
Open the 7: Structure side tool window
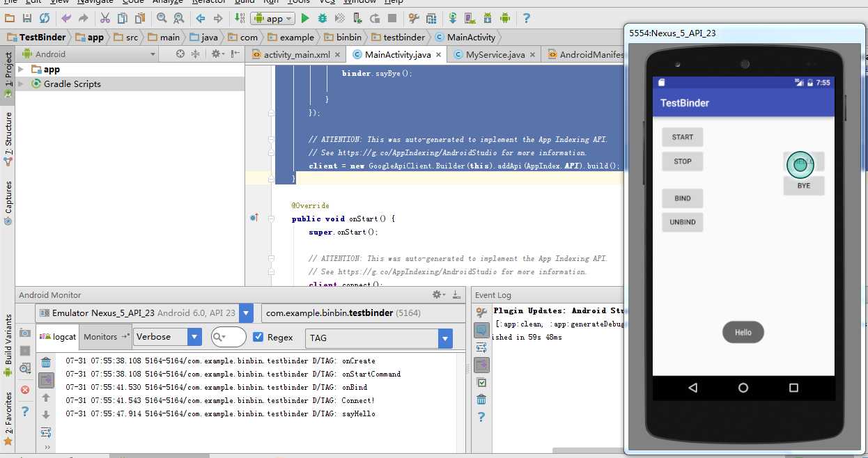pos(8,138)
